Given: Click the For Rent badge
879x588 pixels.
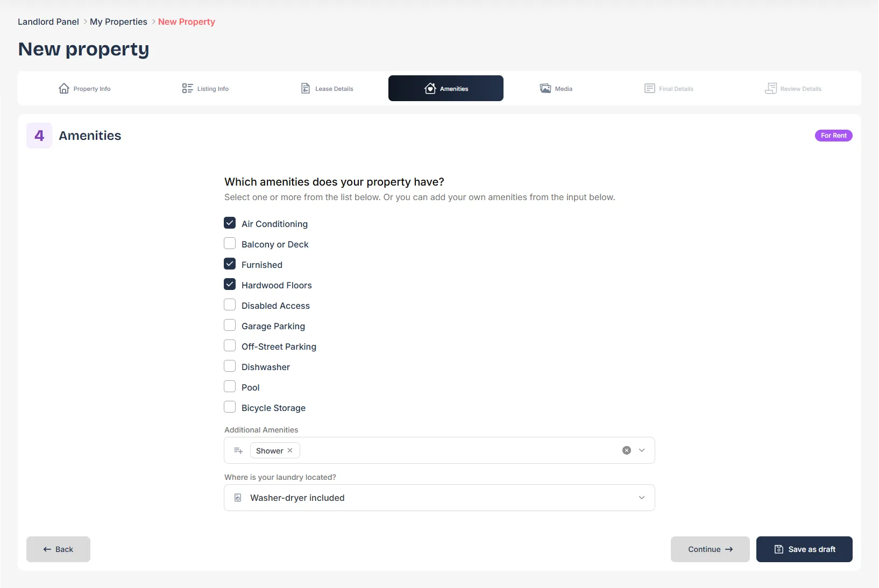Looking at the screenshot, I should [834, 136].
